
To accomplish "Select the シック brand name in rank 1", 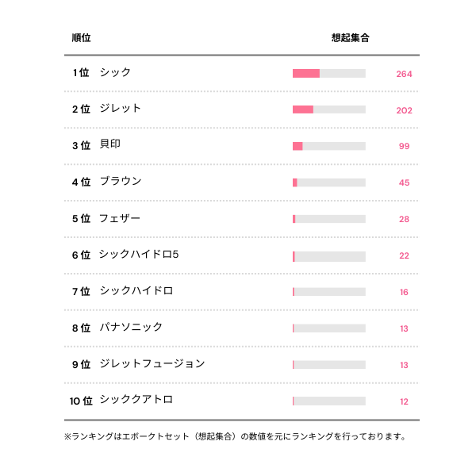I will [x=116, y=72].
